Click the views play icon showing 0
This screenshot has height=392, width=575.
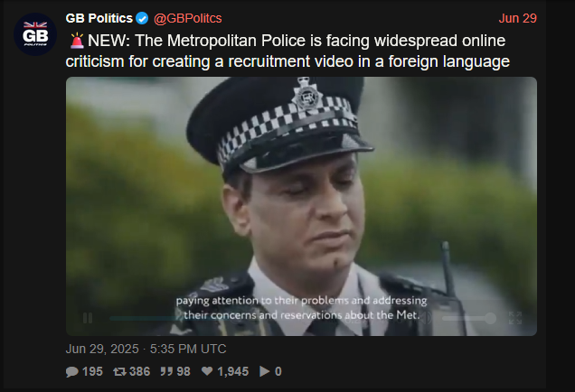pos(264,371)
